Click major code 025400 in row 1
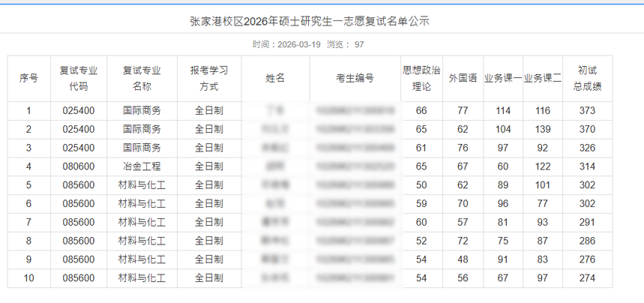The image size is (644, 303). (79, 110)
